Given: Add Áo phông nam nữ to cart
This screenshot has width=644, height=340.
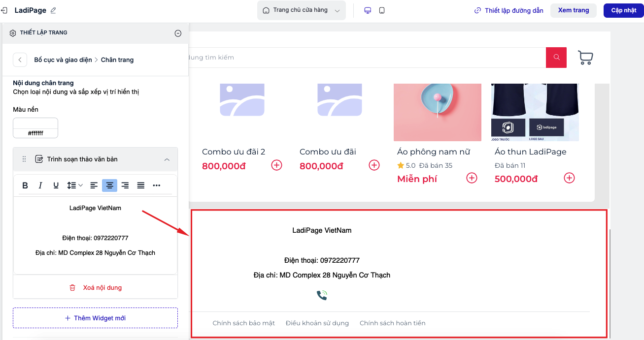Looking at the screenshot, I should click(472, 178).
